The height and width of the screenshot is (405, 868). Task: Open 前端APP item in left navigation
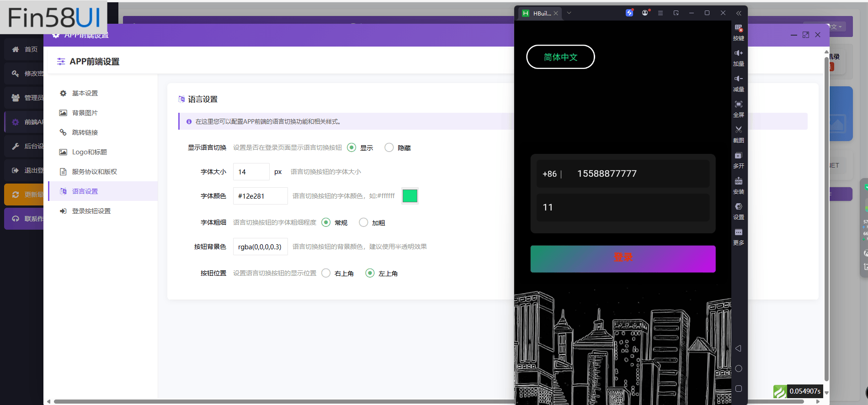pos(24,122)
